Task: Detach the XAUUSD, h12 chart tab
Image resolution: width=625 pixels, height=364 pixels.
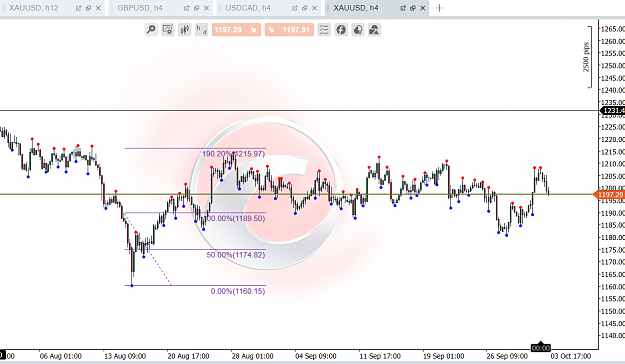Action: click(x=79, y=8)
